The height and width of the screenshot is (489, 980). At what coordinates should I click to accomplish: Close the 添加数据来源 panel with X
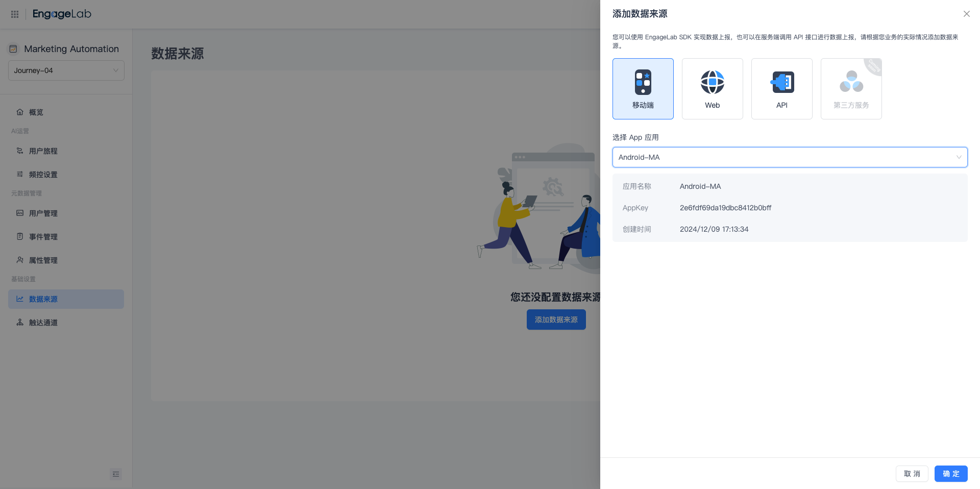(966, 14)
